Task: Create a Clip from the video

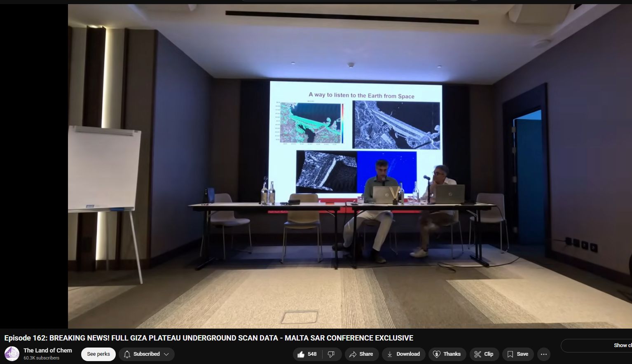Action: click(x=484, y=354)
